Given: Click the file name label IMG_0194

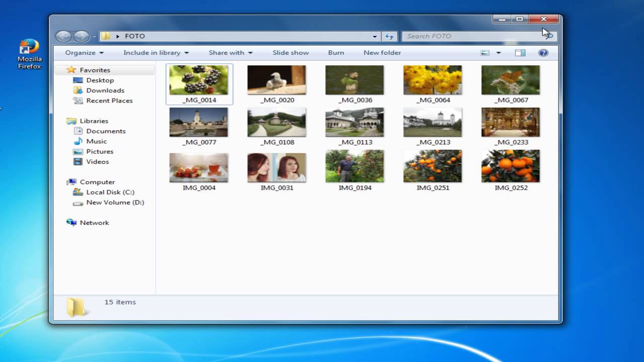Looking at the screenshot, I should [x=355, y=188].
